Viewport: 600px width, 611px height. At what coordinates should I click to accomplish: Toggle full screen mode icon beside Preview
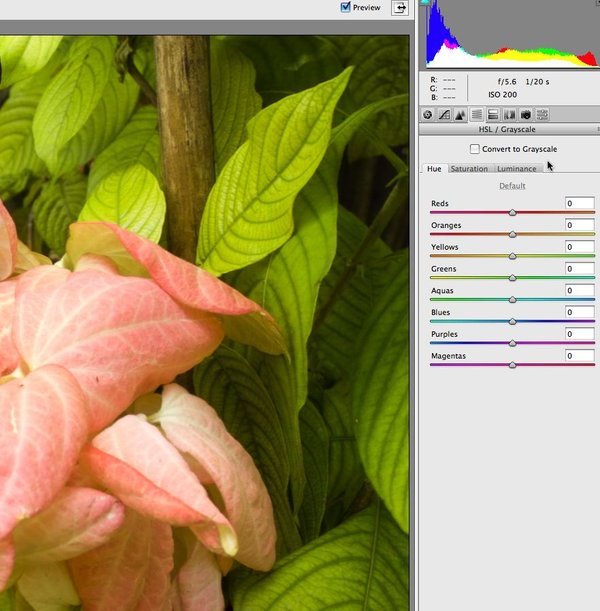[x=400, y=8]
